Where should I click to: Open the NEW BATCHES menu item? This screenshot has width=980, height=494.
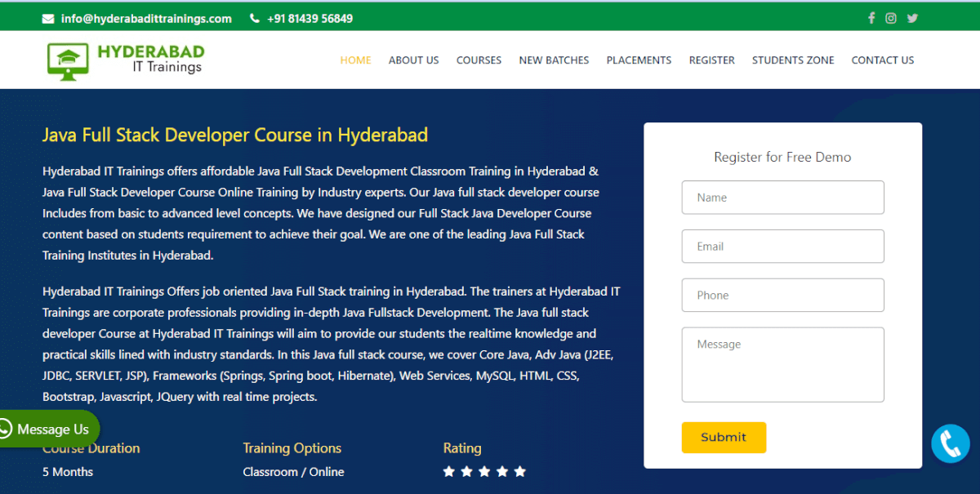[554, 60]
